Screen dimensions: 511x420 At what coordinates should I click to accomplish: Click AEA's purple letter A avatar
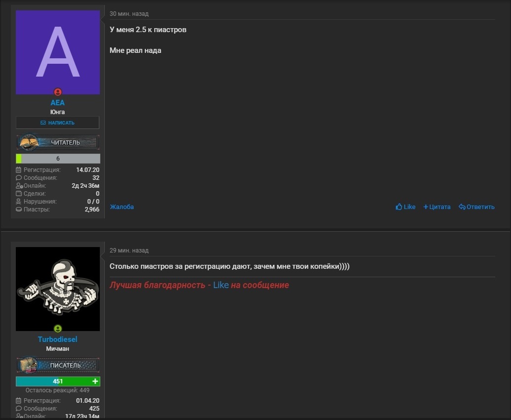coord(58,52)
